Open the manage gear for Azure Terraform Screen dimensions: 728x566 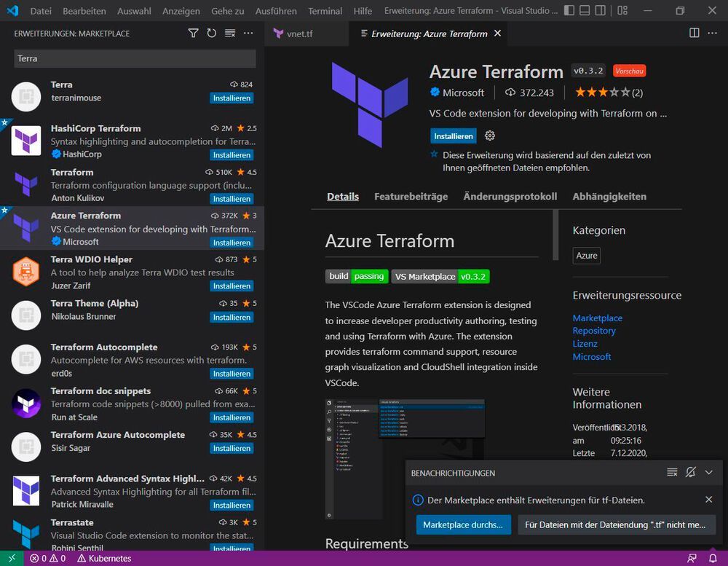[x=490, y=135]
